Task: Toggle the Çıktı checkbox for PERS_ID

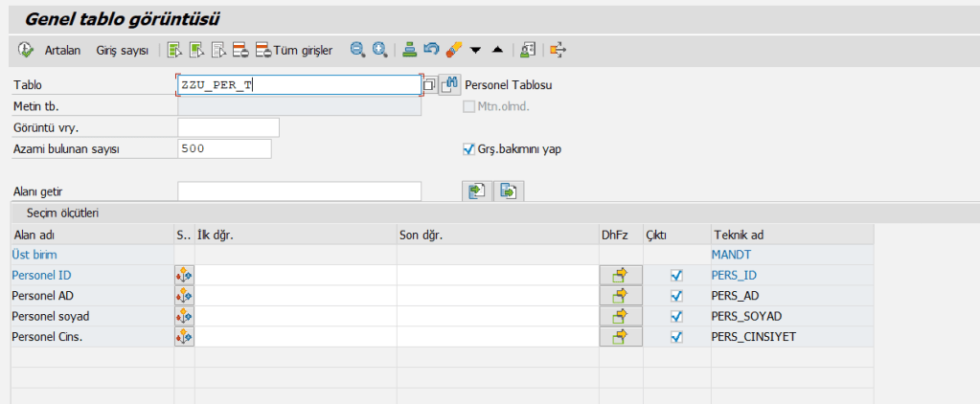Action: point(676,275)
